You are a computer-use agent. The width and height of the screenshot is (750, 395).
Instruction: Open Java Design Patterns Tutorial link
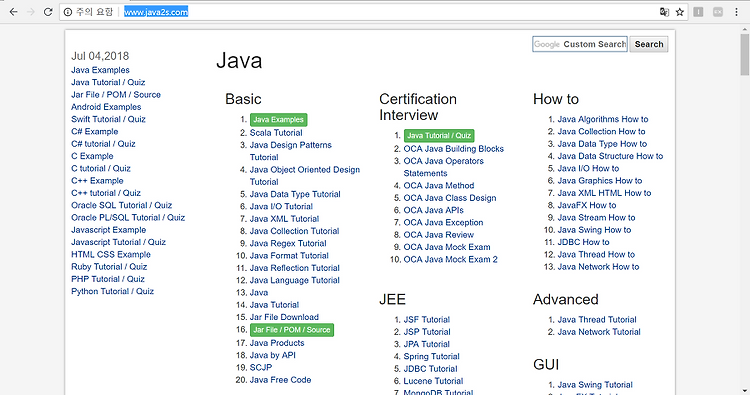(291, 151)
